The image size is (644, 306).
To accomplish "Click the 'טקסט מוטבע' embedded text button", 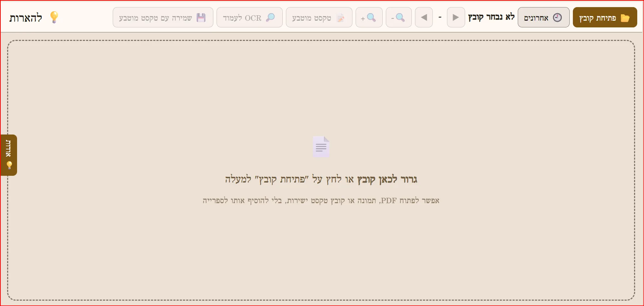I will pyautogui.click(x=319, y=17).
